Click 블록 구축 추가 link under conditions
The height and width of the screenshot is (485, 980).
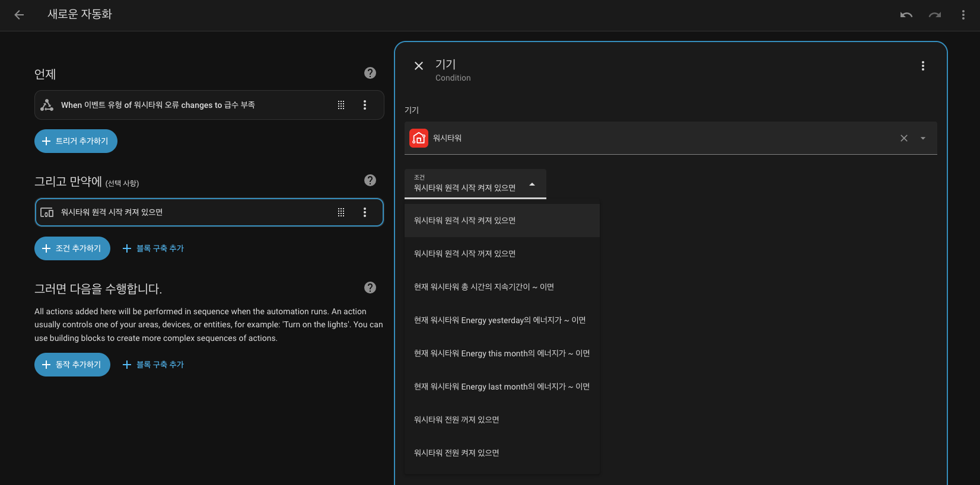(153, 248)
